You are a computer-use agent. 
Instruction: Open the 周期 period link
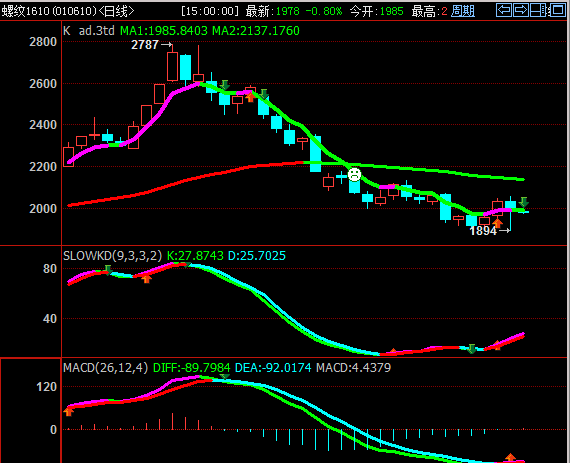pyautogui.click(x=463, y=11)
